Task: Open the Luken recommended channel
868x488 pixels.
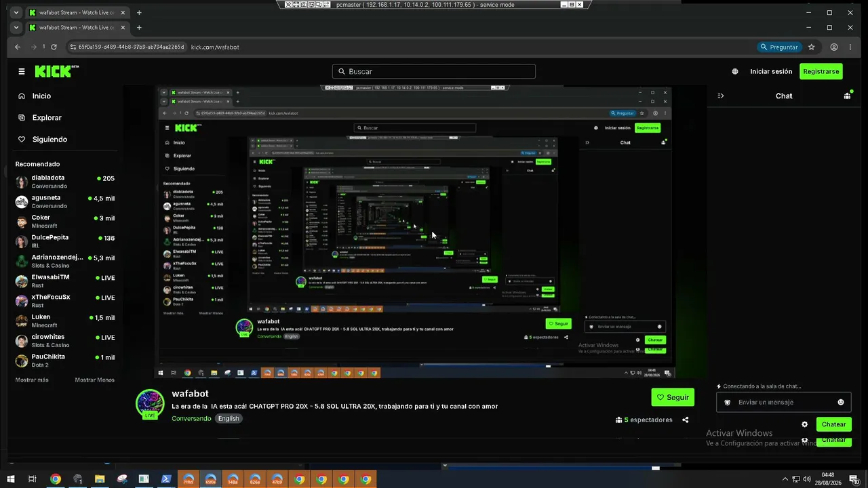Action: (x=66, y=321)
